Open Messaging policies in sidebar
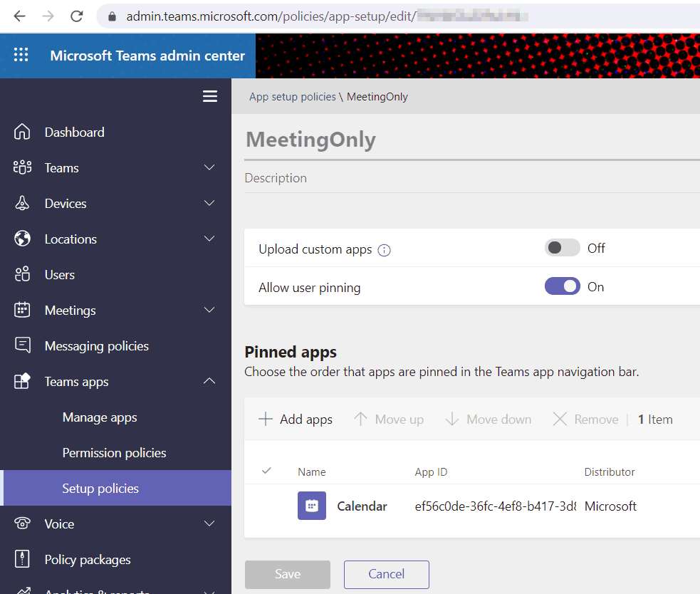700x594 pixels. [x=96, y=346]
